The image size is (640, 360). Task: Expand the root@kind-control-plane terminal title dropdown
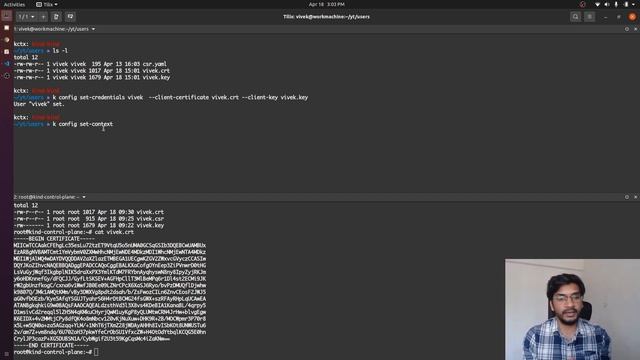pos(84,197)
